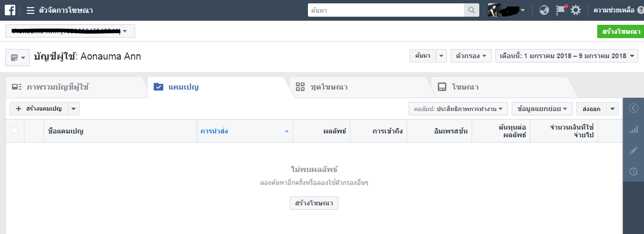This screenshot has height=234, width=644.
Task: Switch to the ภาพรวมบัญชีผู้ใช้ tab
Action: click(x=58, y=87)
